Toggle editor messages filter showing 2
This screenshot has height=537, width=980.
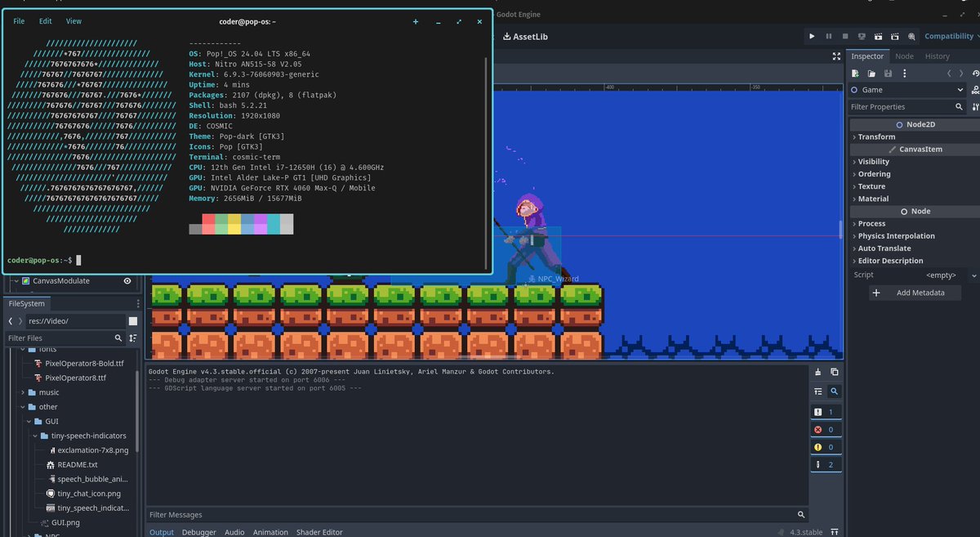click(826, 464)
